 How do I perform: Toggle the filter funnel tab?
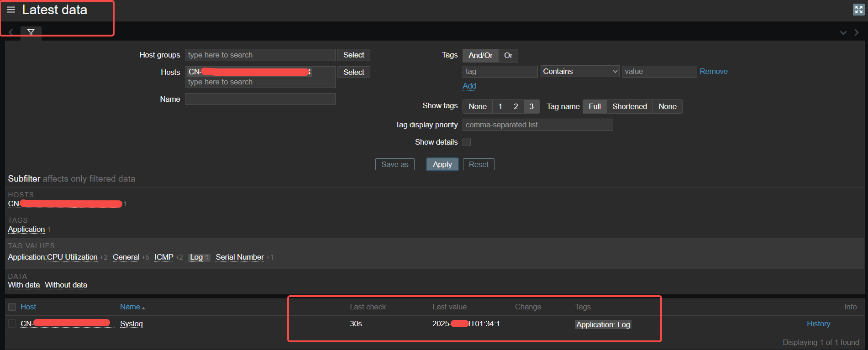point(31,32)
